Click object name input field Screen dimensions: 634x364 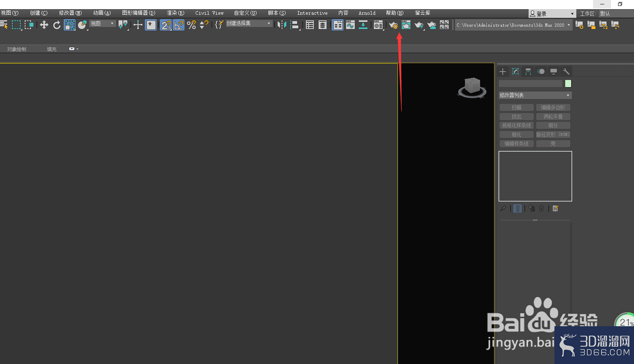click(531, 84)
